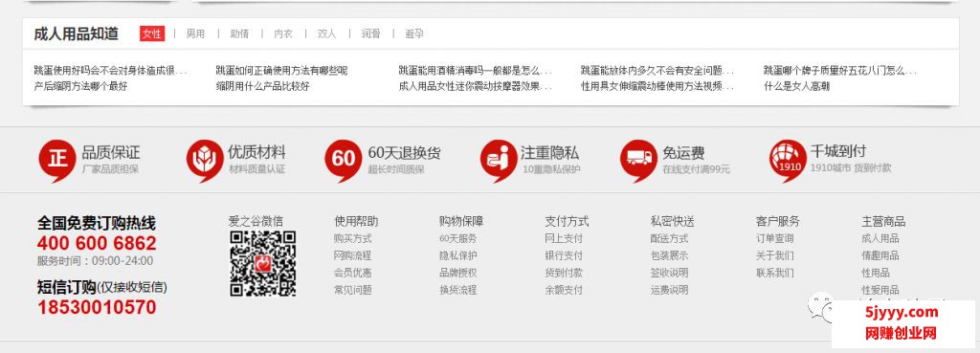Viewport: 980px width, 353px height.
Task: Open the 购买方式 help link
Action: click(352, 238)
